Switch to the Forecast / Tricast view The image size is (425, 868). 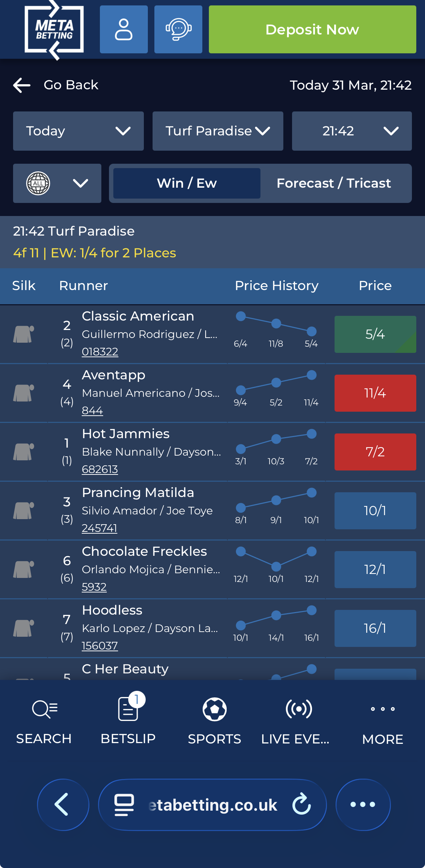click(334, 183)
